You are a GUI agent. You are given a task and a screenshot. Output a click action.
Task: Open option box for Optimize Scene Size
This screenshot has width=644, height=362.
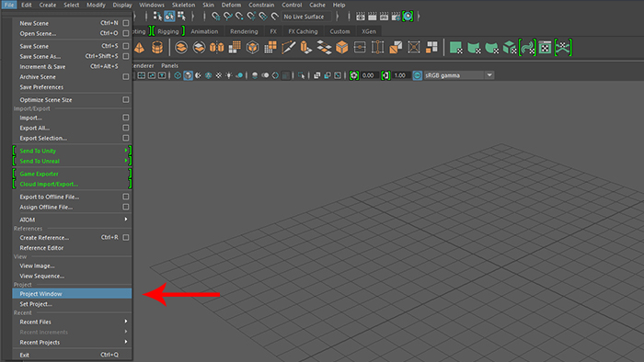[x=126, y=99]
